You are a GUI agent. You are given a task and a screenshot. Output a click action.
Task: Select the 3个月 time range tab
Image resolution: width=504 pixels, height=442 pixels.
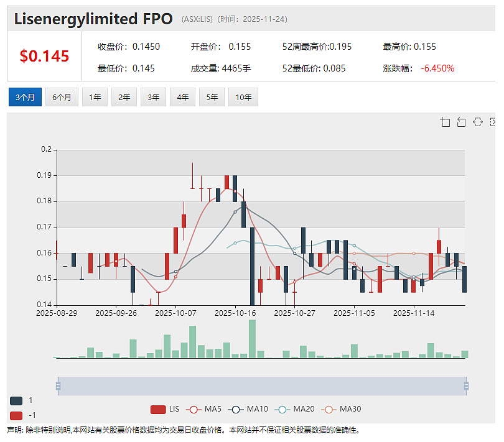click(x=25, y=97)
